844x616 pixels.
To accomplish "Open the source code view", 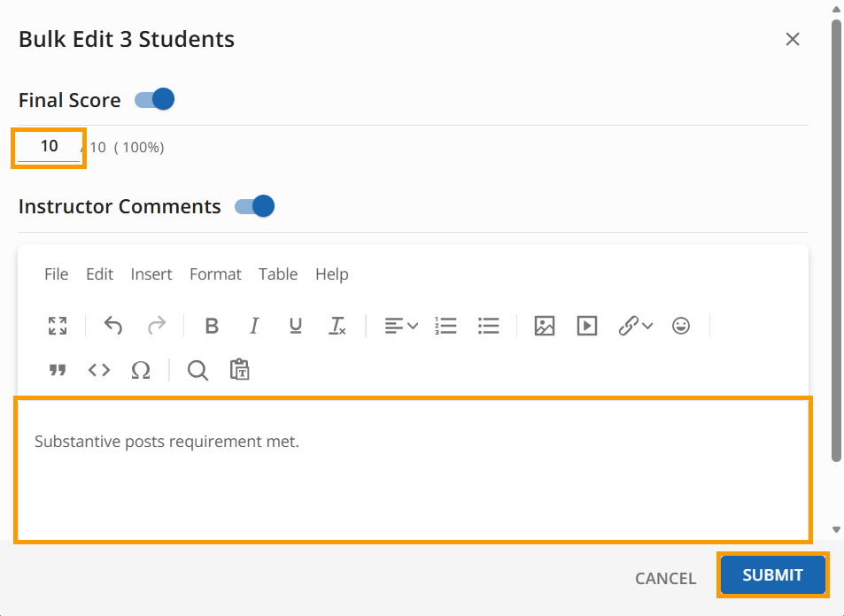I will [x=99, y=370].
